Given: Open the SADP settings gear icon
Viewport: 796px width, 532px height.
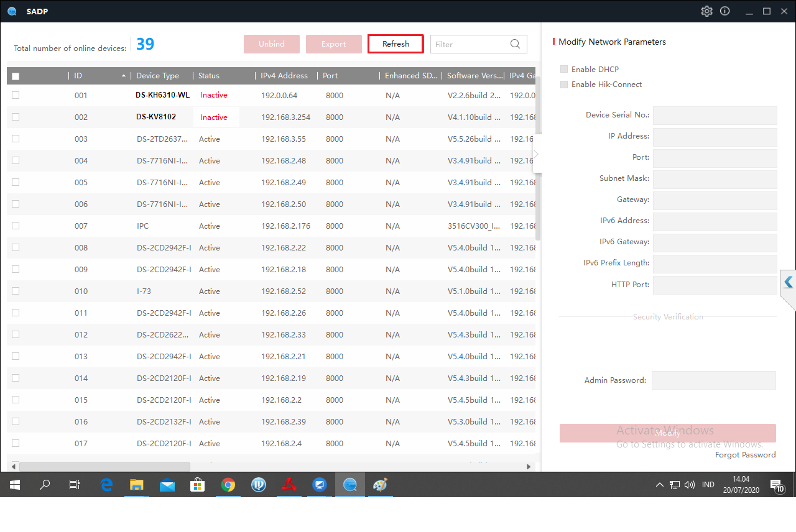Looking at the screenshot, I should [706, 11].
